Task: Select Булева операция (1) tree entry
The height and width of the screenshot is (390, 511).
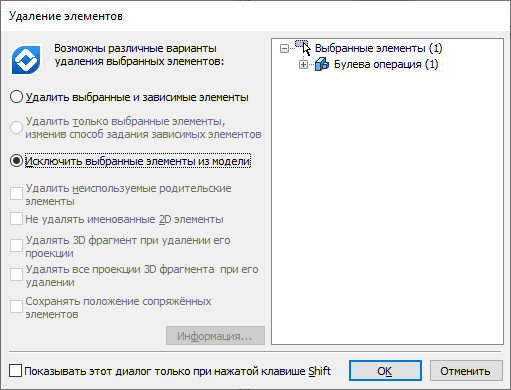Action: tap(386, 64)
